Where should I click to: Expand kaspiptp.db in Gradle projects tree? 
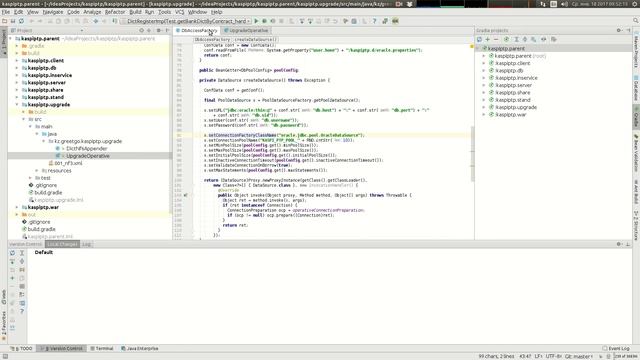coord(484,71)
